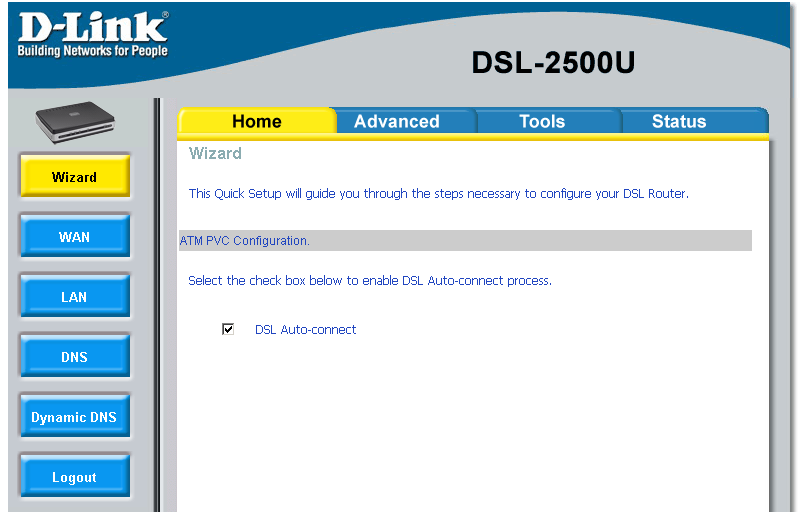Click the 'Select the check box below' instruction
Image resolution: width=800 pixels, height=512 pixels.
(x=370, y=280)
